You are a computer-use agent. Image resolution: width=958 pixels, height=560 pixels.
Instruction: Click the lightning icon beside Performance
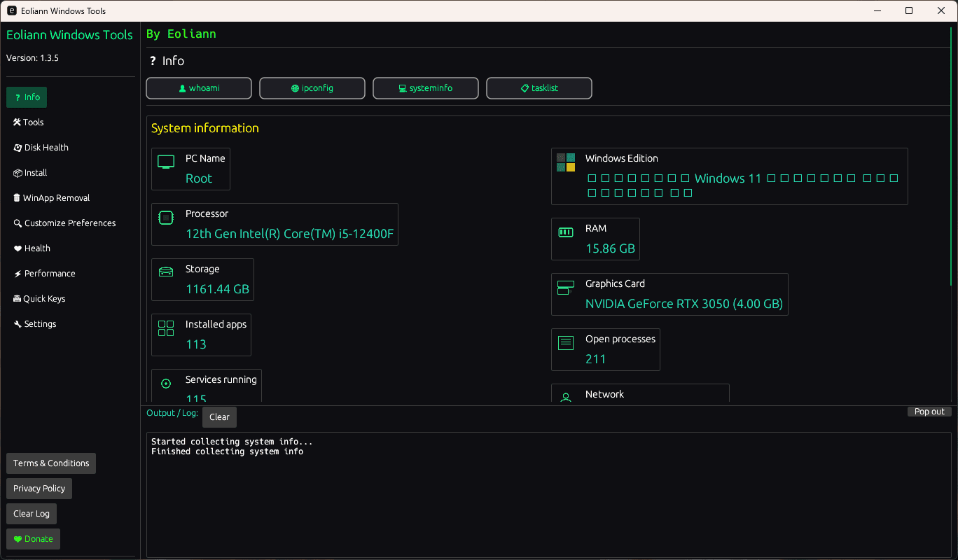[18, 274]
